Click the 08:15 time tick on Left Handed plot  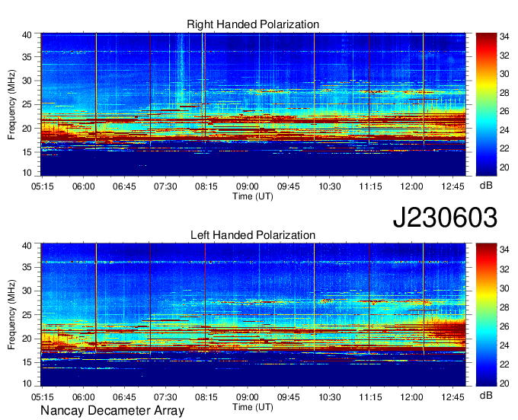[206, 397]
